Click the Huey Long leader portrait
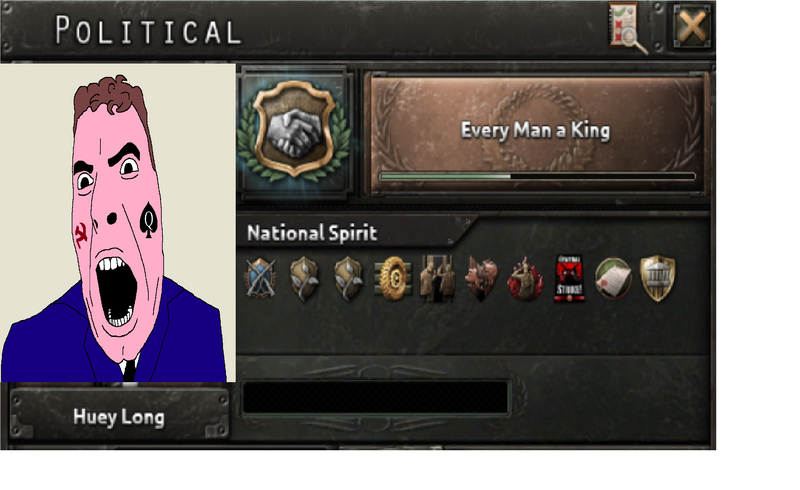Viewport: 800px width, 490px height. coord(118,223)
